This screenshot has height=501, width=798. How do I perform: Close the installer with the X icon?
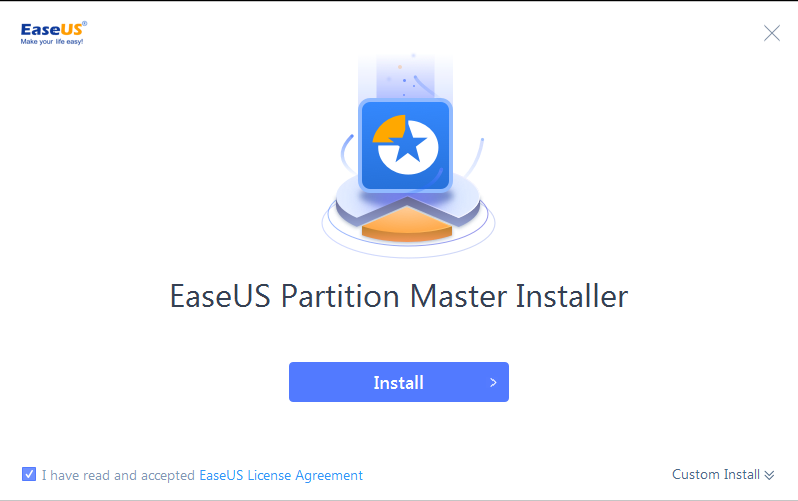click(x=772, y=33)
